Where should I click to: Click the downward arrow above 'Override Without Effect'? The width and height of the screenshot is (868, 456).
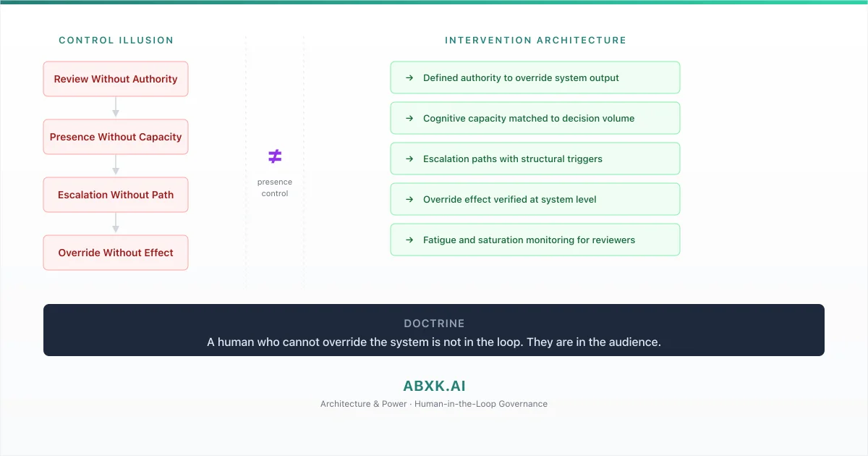point(116,225)
